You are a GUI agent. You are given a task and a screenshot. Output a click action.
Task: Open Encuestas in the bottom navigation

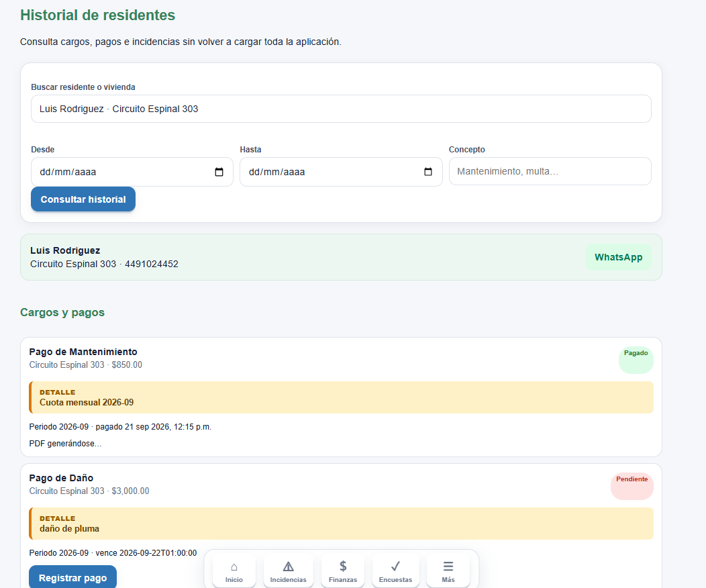396,572
